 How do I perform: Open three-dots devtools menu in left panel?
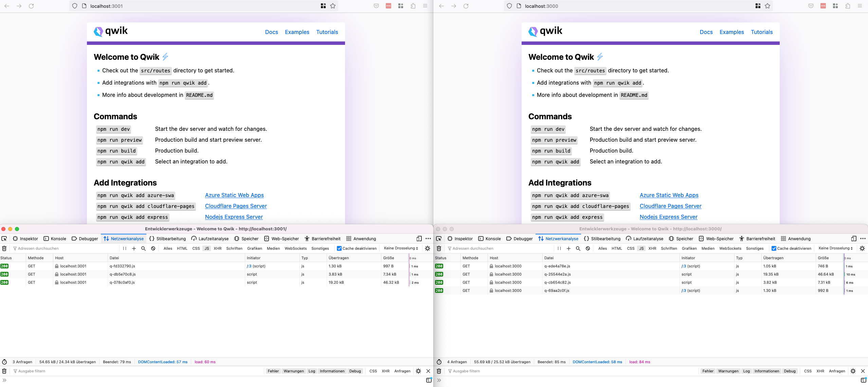coord(428,239)
